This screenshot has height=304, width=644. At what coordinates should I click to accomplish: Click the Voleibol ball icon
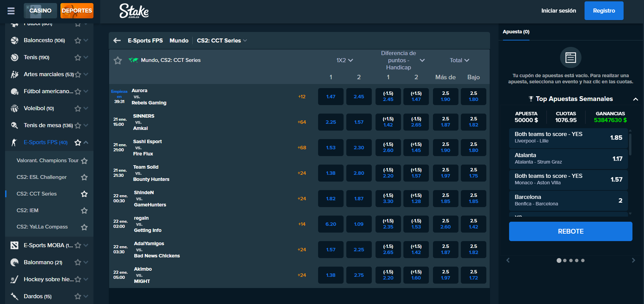(x=15, y=108)
